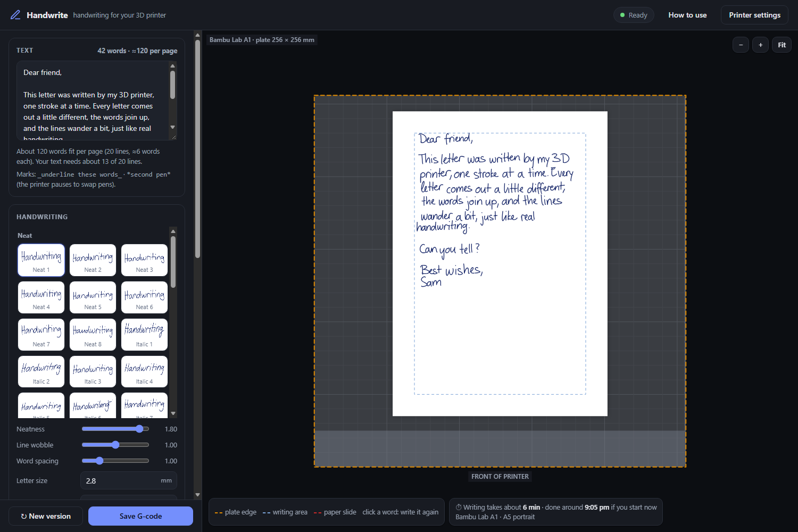Image resolution: width=798 pixels, height=532 pixels.
Task: Open the How to use guide
Action: tap(687, 15)
